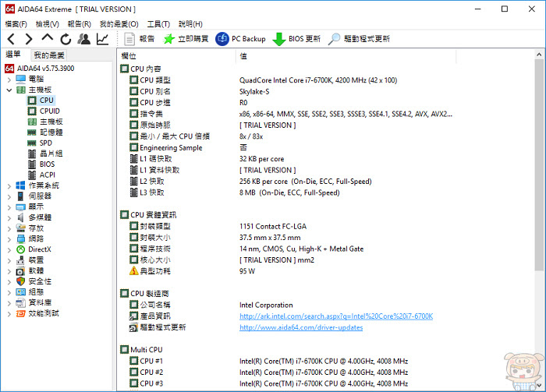
Task: Expand the 作業系統 tree node
Action: click(9, 186)
